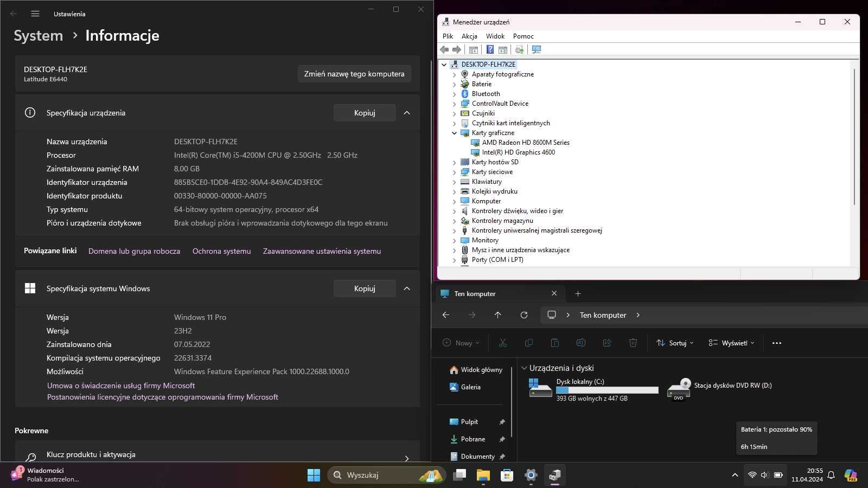The width and height of the screenshot is (868, 488).
Task: Open the Nowy dropdown in File Explorer
Action: click(461, 343)
